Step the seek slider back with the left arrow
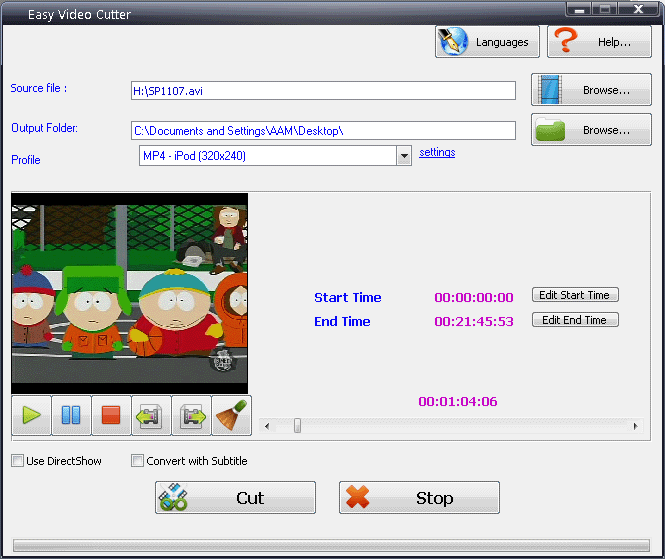The height and width of the screenshot is (559, 665). tap(267, 426)
